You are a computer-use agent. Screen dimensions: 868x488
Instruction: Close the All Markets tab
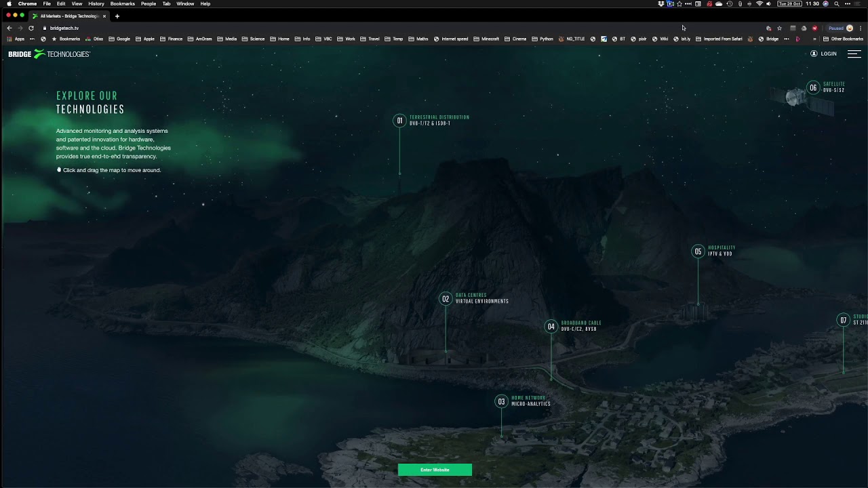tap(104, 16)
